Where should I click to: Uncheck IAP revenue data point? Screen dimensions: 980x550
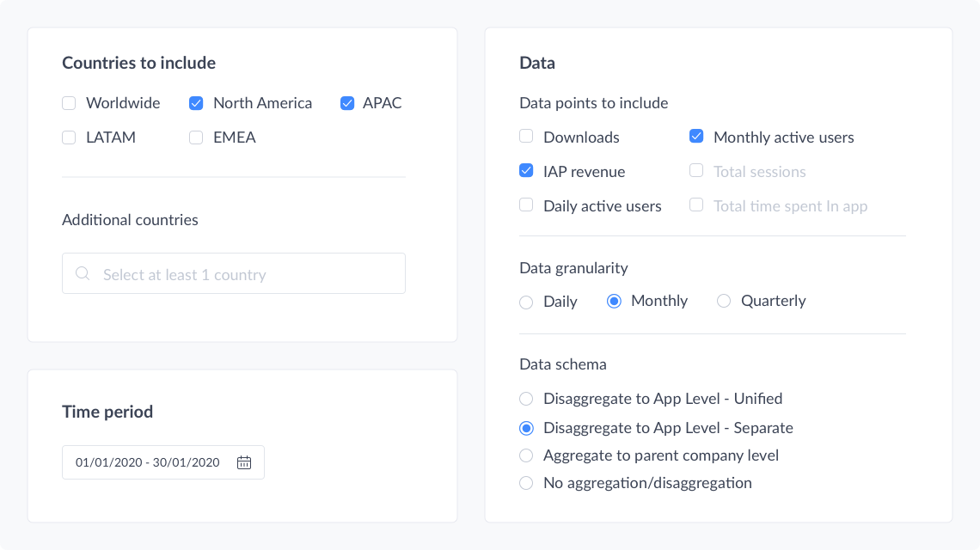click(x=526, y=171)
